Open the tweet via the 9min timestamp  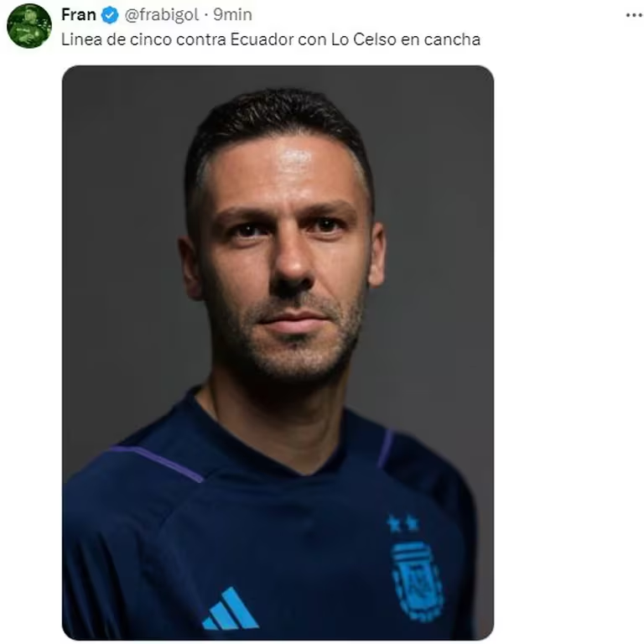232,15
